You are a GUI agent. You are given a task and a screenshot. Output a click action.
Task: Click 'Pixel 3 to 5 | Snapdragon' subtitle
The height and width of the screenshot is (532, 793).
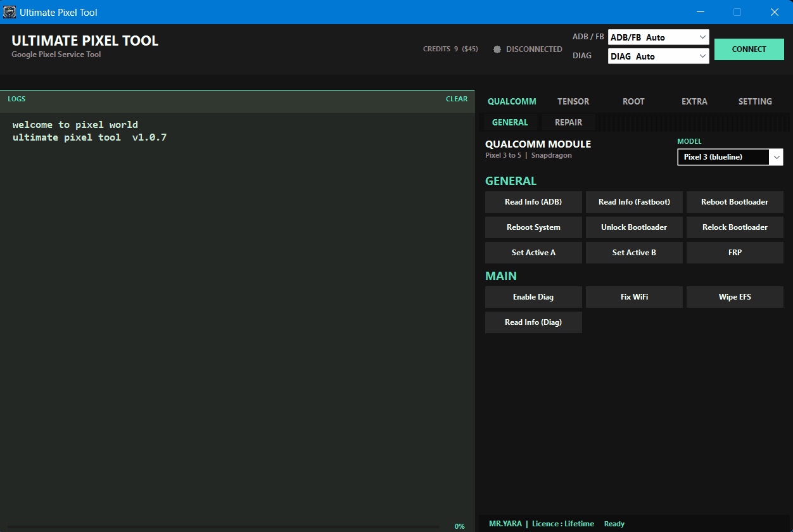point(528,156)
